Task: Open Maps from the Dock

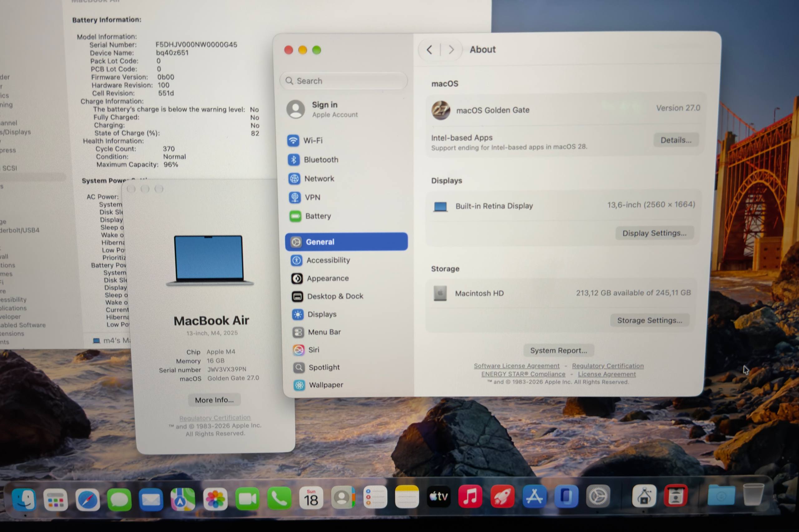Action: pyautogui.click(x=183, y=499)
